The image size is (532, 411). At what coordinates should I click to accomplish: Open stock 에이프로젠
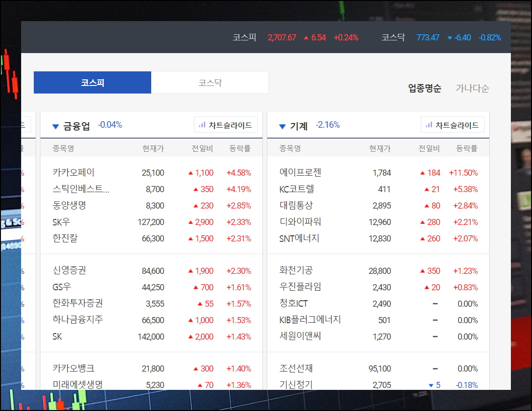point(300,172)
